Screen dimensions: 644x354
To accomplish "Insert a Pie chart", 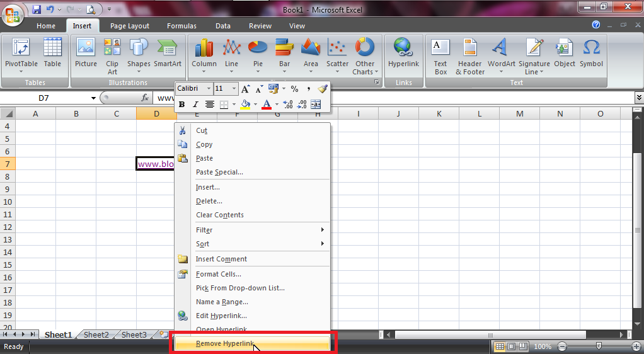I will (x=258, y=55).
